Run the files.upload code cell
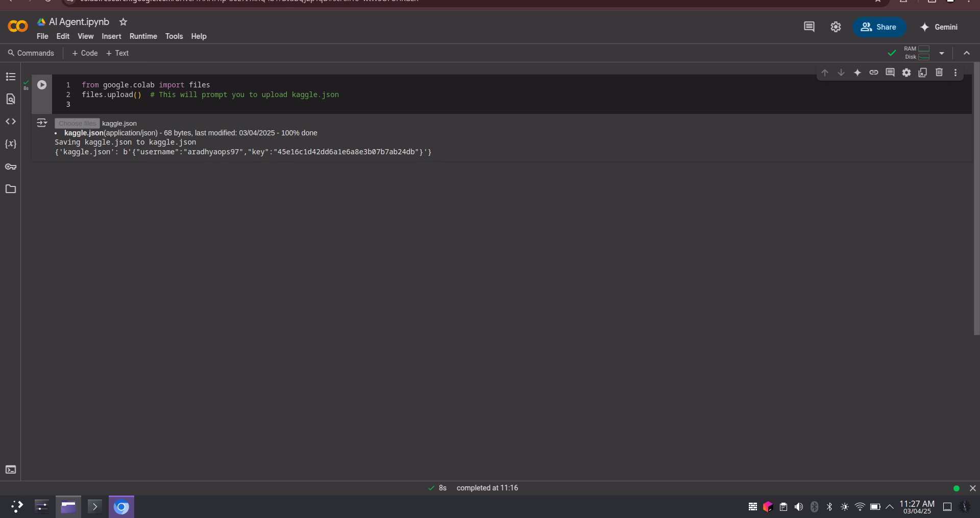Viewport: 980px width, 518px height. (42, 85)
